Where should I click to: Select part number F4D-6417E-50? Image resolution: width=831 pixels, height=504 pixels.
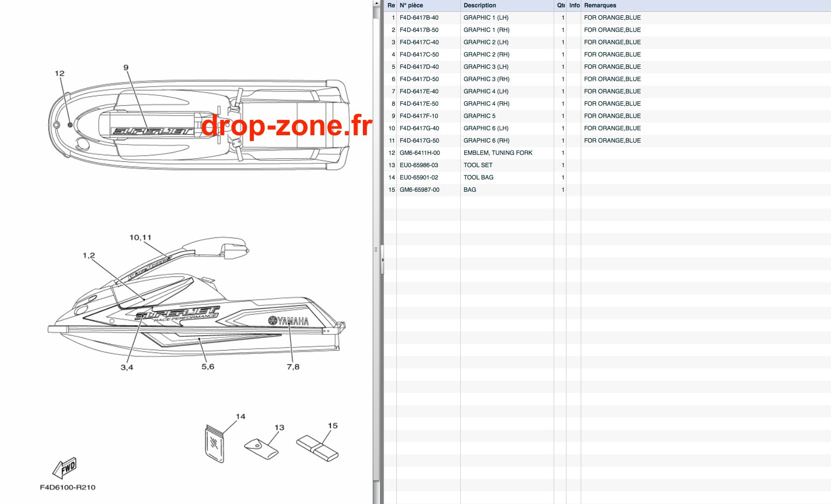419,104
